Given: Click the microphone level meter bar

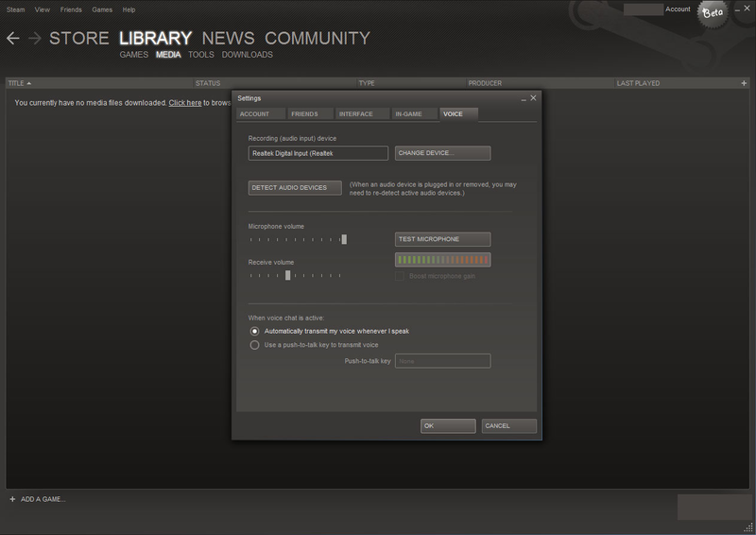Looking at the screenshot, I should 442,260.
